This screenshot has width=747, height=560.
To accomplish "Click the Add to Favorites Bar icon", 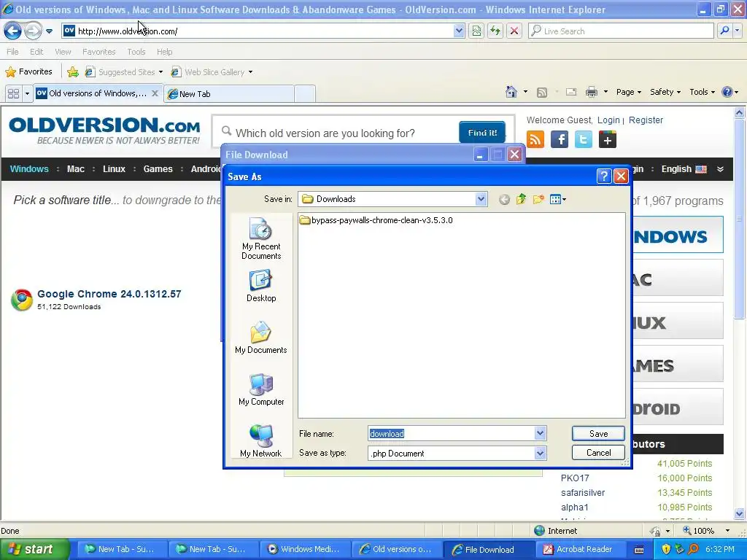I will [73, 72].
